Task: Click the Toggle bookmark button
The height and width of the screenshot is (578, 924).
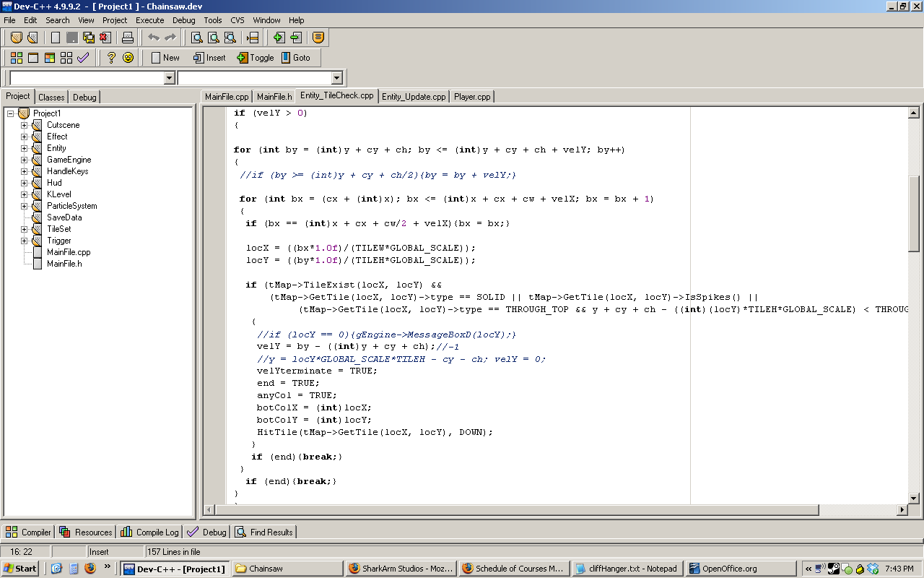Action: (256, 58)
